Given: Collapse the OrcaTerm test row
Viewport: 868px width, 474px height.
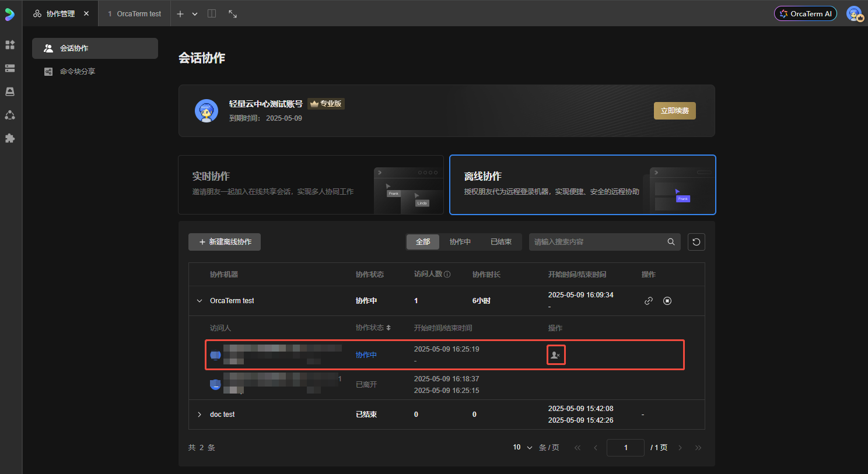Looking at the screenshot, I should (199, 301).
